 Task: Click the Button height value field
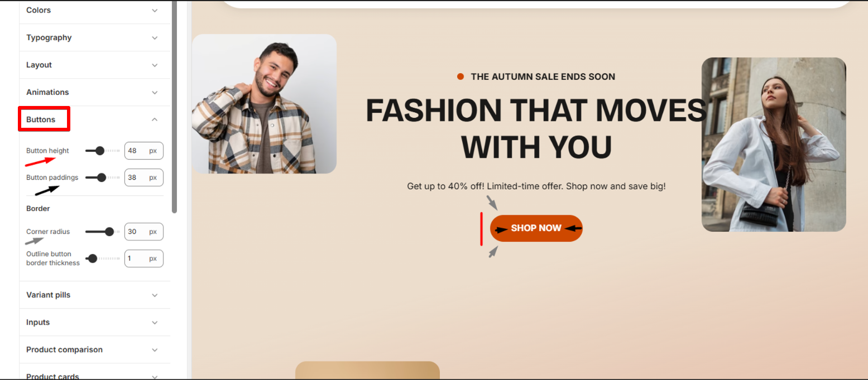tap(144, 151)
